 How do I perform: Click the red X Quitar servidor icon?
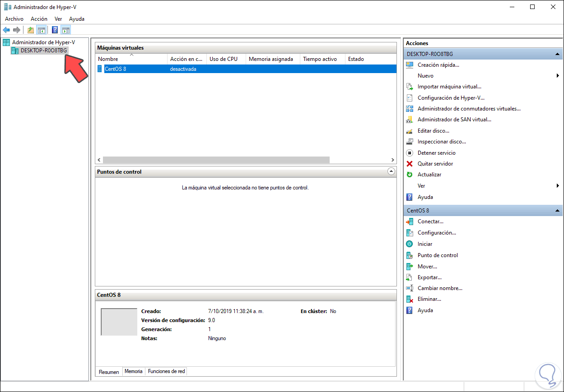(x=410, y=164)
